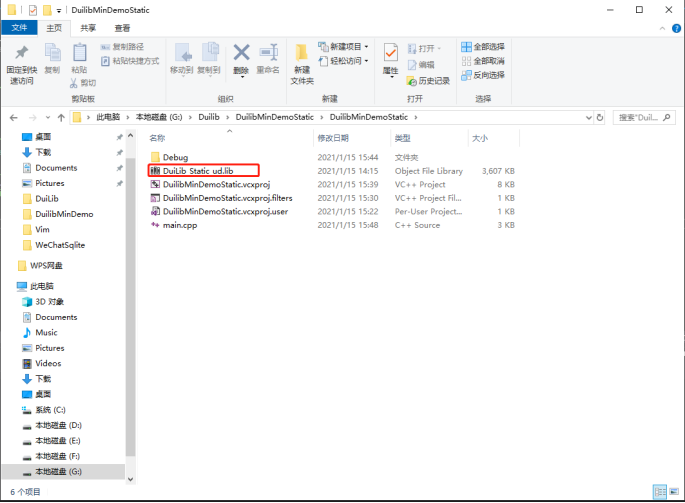Click History (历史记录) button
Image resolution: width=685 pixels, height=503 pixels.
pyautogui.click(x=428, y=81)
